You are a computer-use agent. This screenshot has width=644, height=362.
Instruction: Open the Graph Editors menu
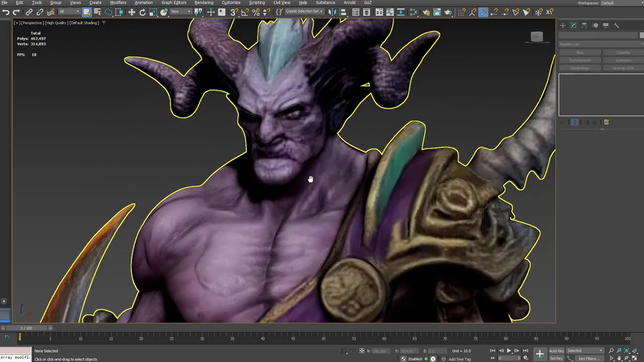point(174,3)
